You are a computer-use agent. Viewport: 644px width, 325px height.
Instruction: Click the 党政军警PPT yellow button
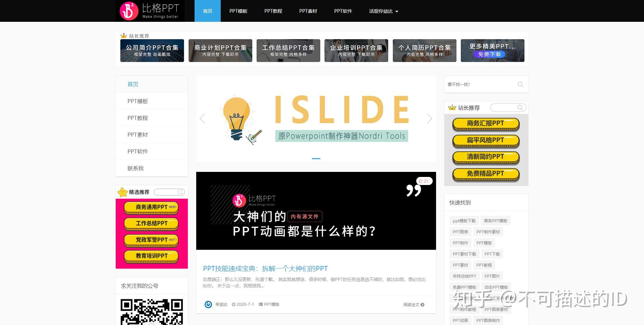[x=151, y=240]
